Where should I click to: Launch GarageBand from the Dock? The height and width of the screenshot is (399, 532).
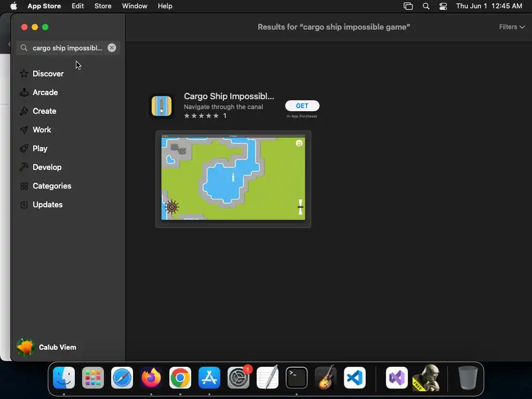326,378
